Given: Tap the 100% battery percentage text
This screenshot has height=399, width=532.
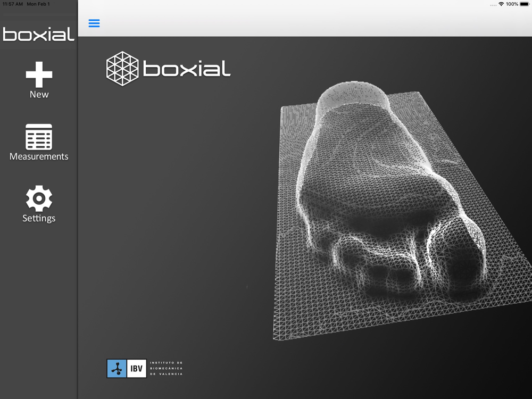Looking at the screenshot, I should point(512,4).
